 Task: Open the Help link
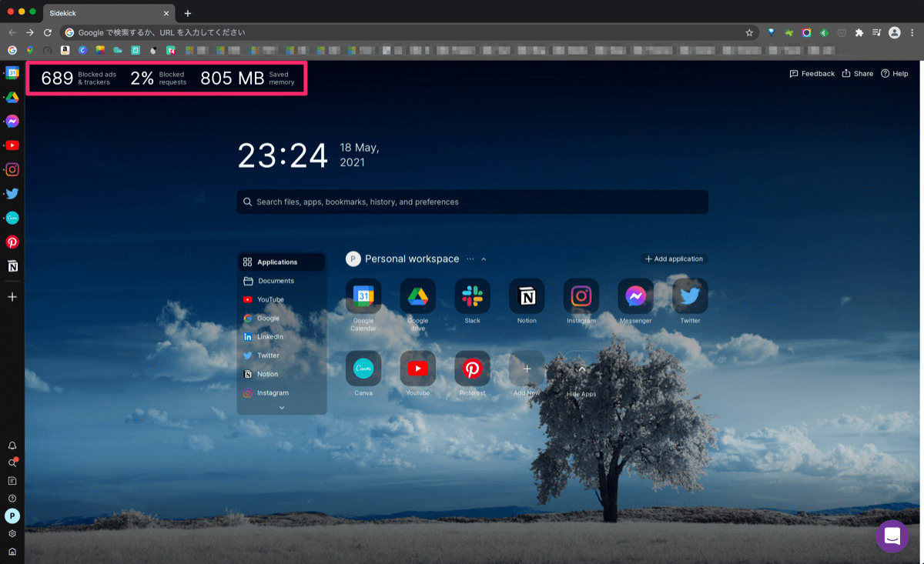(895, 74)
